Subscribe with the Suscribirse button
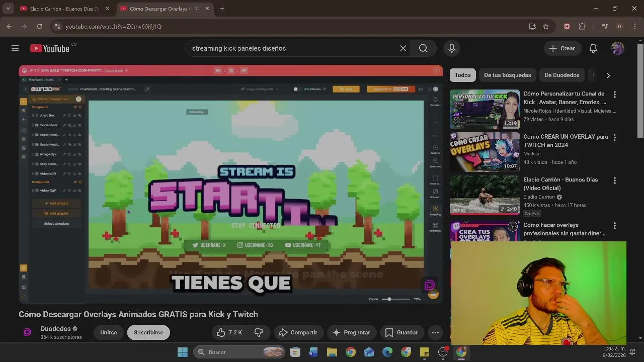644x362 pixels. click(x=148, y=332)
